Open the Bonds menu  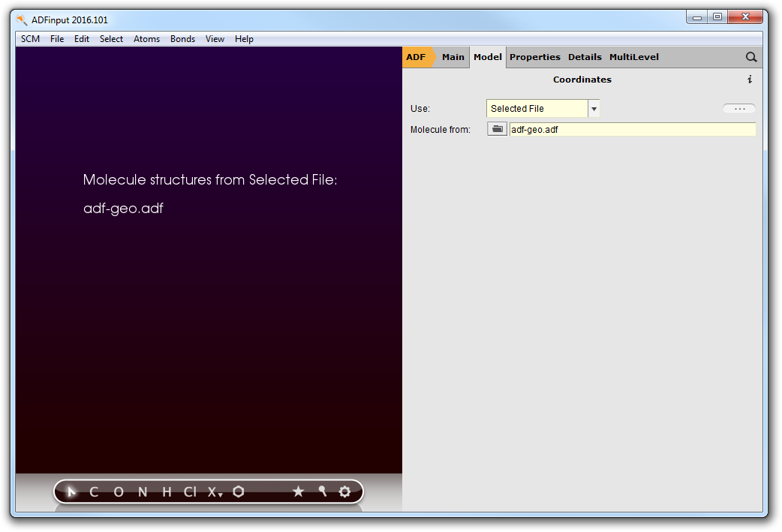pyautogui.click(x=182, y=39)
